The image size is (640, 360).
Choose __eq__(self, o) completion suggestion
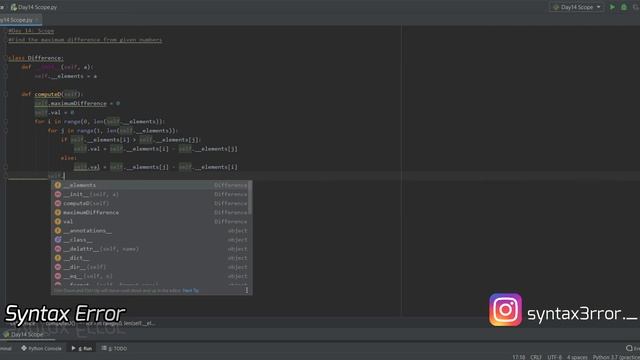tap(151, 276)
